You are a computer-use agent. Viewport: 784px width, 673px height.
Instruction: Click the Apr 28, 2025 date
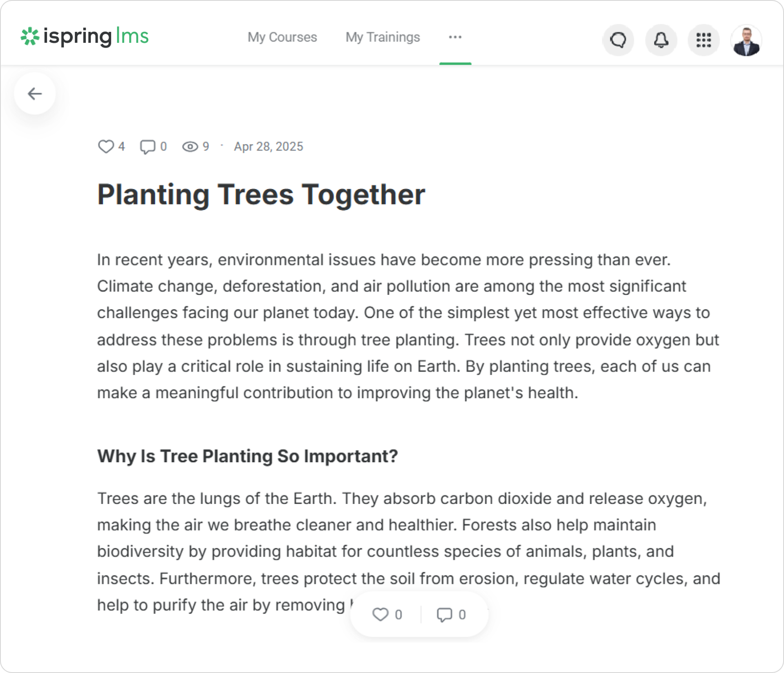pos(268,146)
